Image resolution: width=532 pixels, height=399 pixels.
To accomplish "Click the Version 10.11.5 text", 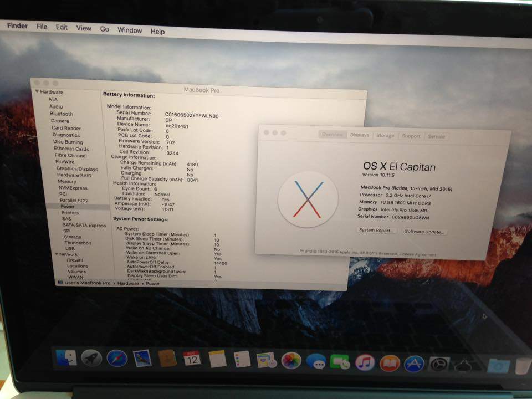I will (x=378, y=175).
